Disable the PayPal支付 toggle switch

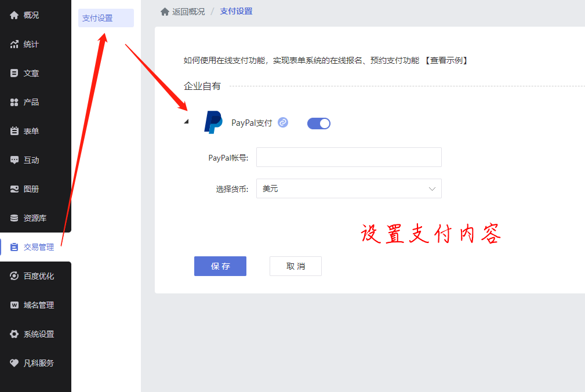(x=318, y=123)
